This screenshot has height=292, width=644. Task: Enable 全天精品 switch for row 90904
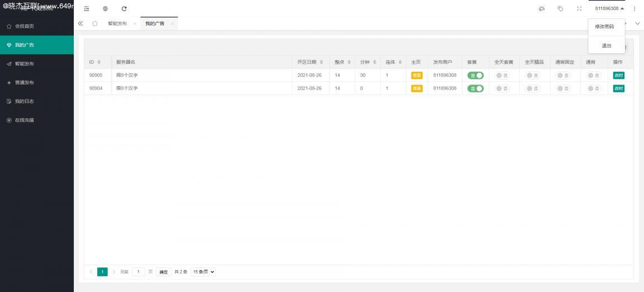pos(533,88)
